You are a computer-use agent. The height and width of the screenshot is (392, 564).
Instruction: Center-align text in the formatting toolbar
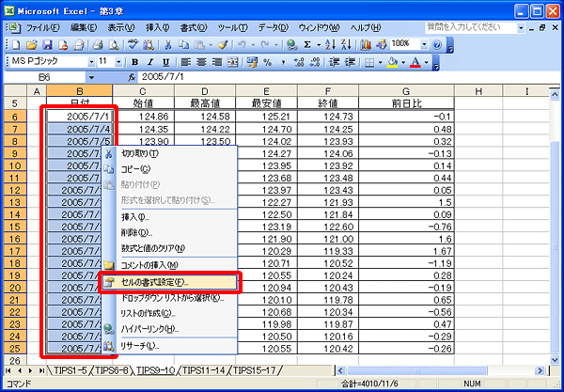click(x=201, y=63)
